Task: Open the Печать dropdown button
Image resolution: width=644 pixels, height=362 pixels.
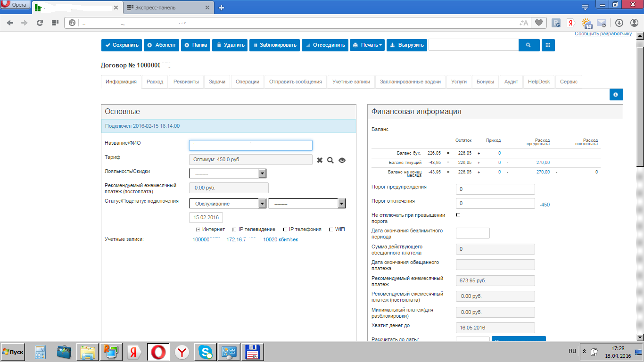Action: pyautogui.click(x=367, y=45)
